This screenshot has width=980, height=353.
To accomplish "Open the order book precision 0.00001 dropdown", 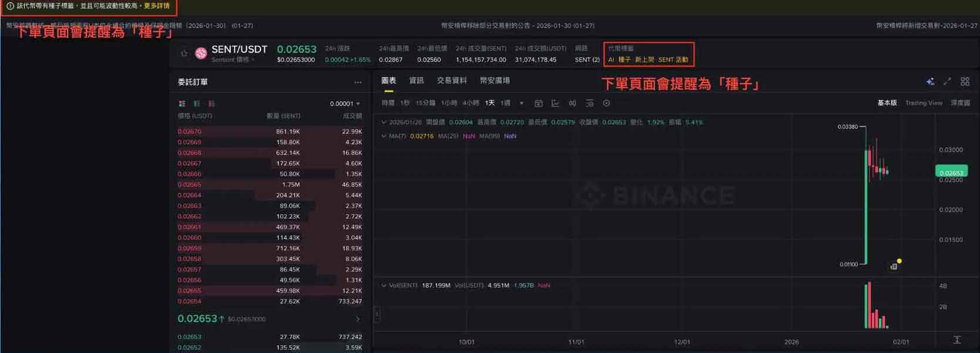I will tap(345, 104).
